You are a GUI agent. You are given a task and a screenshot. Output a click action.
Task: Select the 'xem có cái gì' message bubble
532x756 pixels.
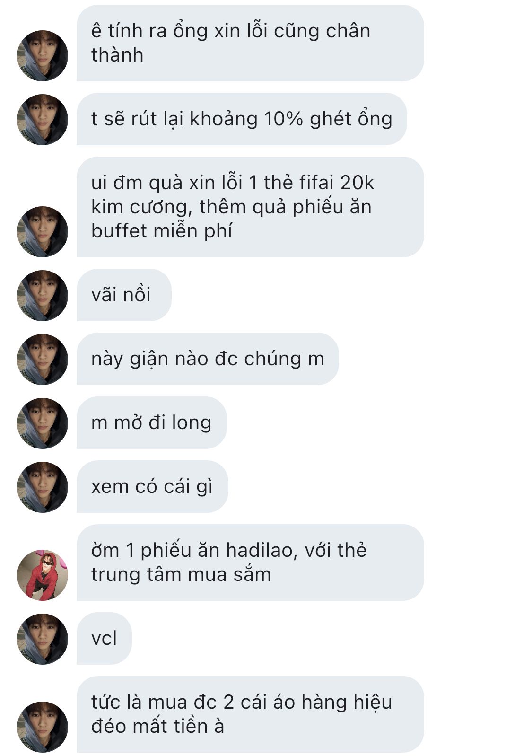(152, 486)
